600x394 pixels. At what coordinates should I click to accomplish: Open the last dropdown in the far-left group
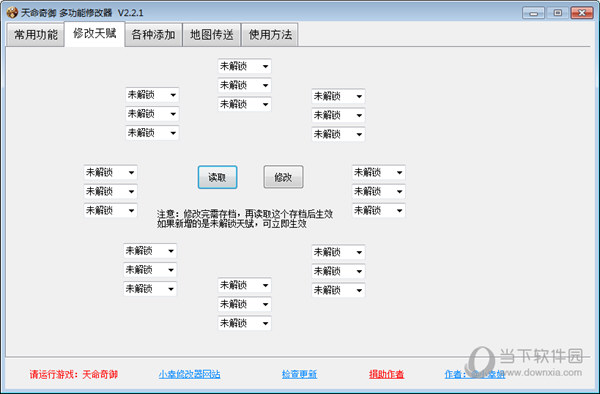click(111, 210)
